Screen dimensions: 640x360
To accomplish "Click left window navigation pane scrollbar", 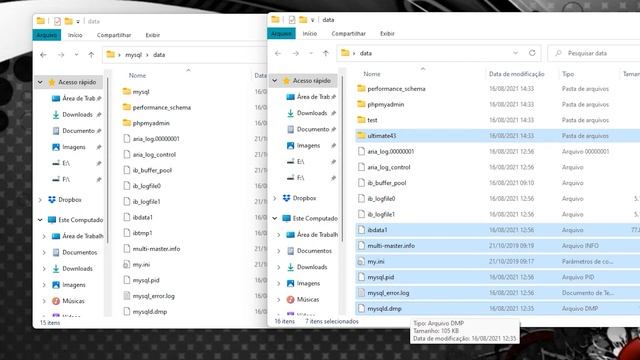I will coord(108,161).
